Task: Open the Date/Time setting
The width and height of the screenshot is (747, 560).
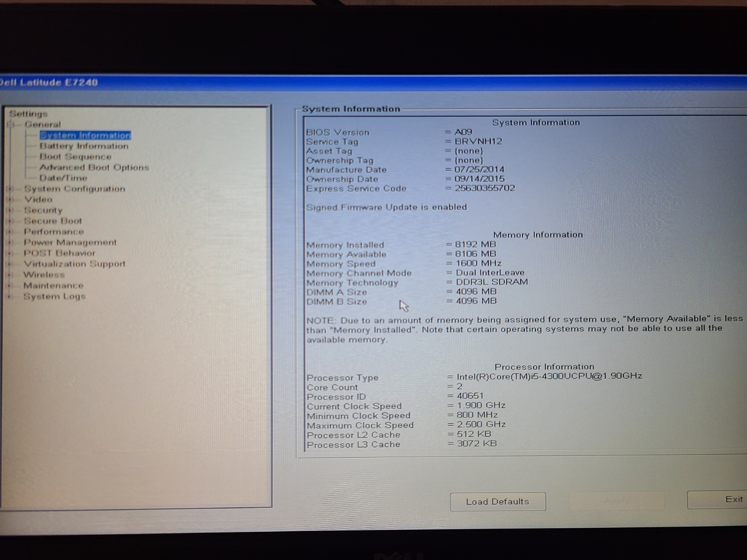Action: tap(63, 178)
